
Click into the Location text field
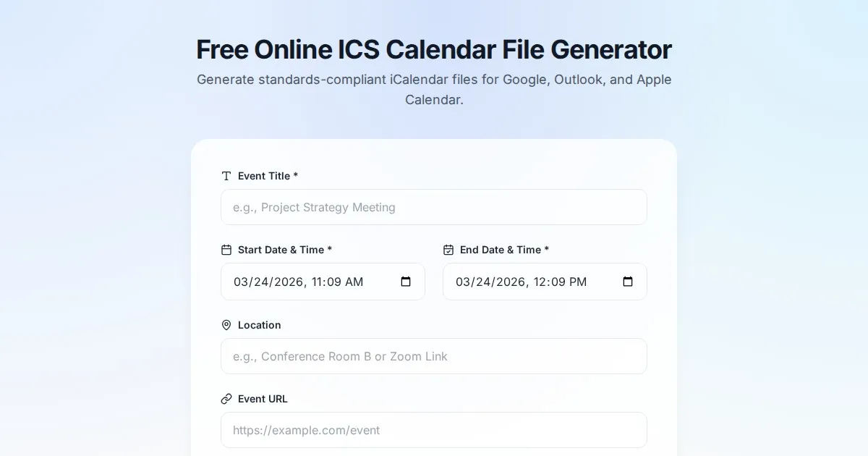coord(434,356)
